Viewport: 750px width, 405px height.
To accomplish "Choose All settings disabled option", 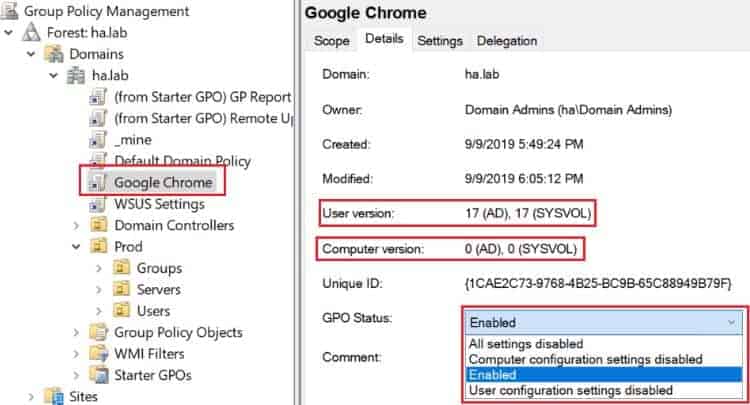I will 604,343.
